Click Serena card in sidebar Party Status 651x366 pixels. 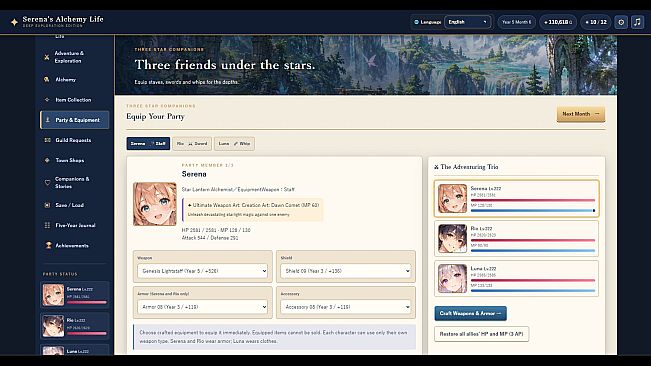[75, 295]
